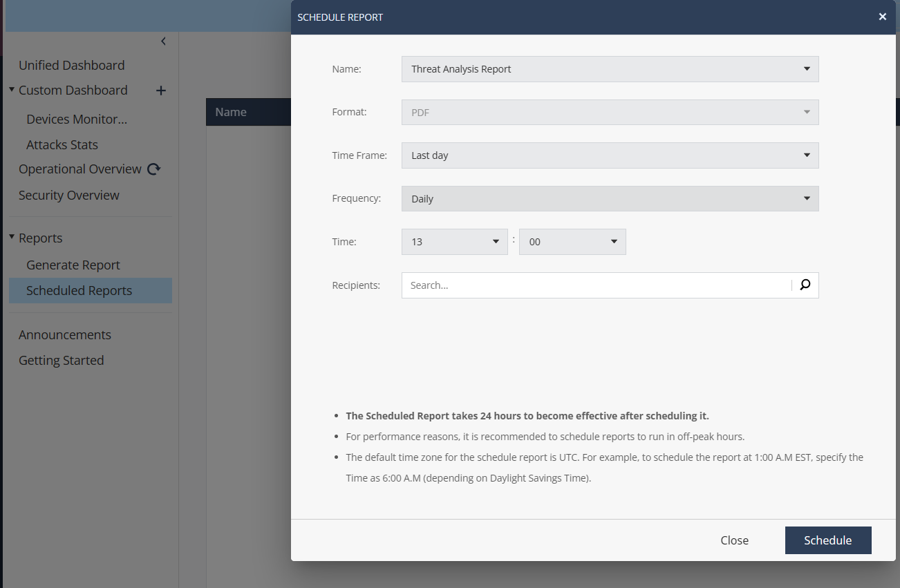900x588 pixels.
Task: Open Unified Dashboard from the sidebar
Action: 72,66
